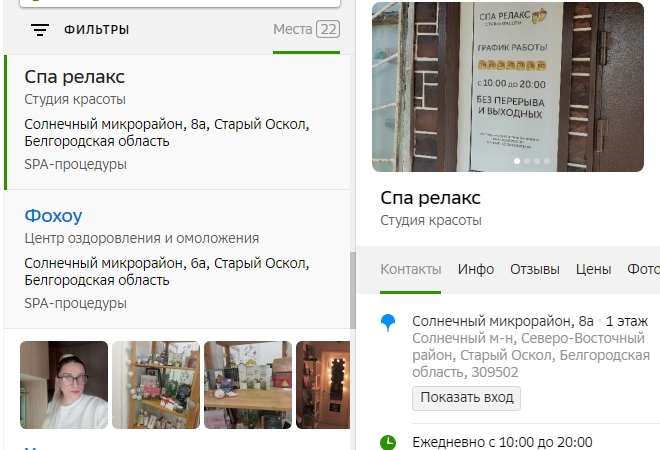Select the first carousel dot on photo
Image resolution: width=660 pixels, height=450 pixels.
517,161
